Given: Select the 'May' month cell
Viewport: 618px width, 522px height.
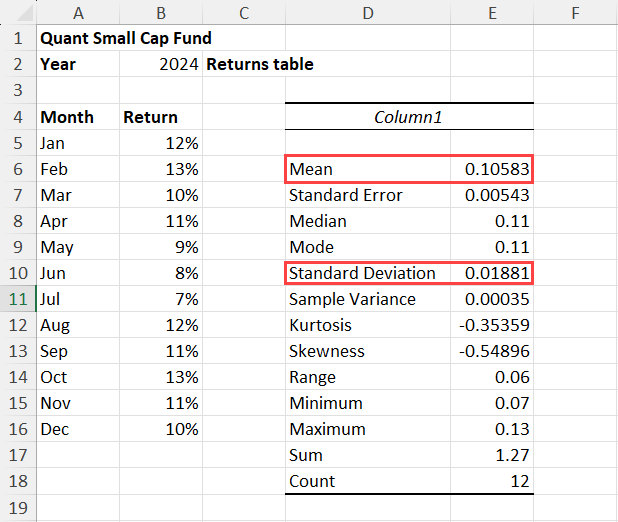Looking at the screenshot, I should 78,247.
